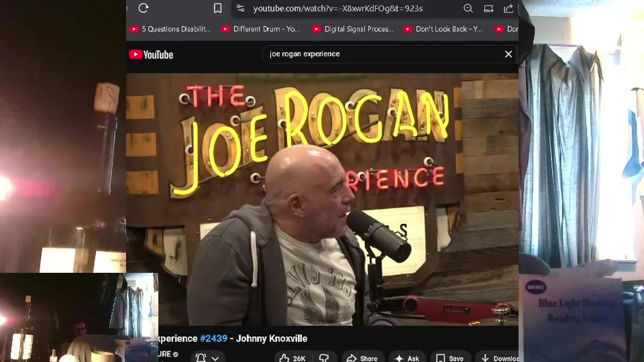
Task: Click the zoom magnifier icon in address bar
Action: 468,8
